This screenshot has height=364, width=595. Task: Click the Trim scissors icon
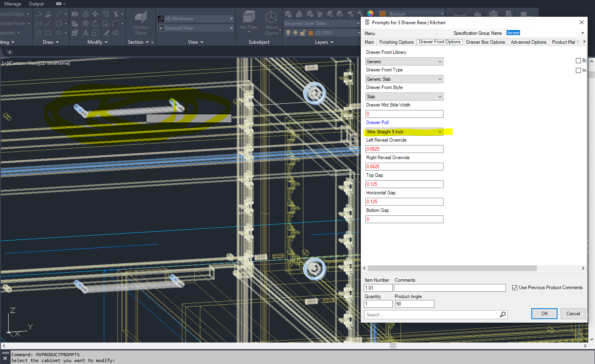coord(116,14)
